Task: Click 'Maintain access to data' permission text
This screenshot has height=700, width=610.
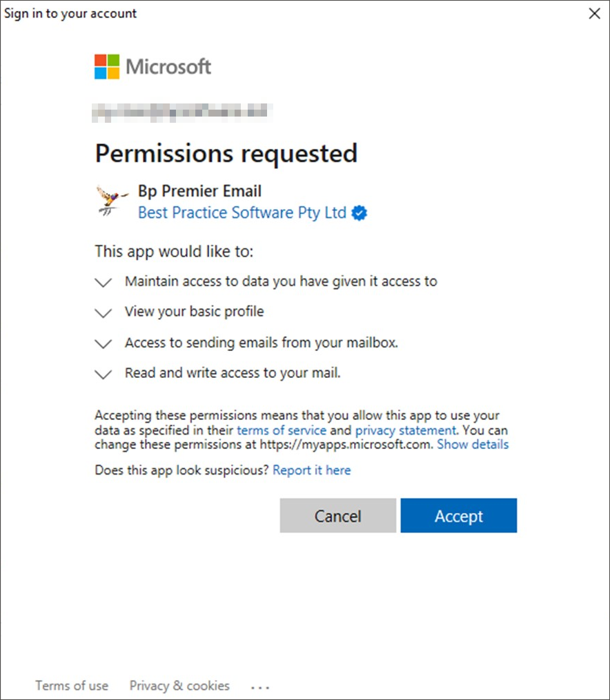Action: pyautogui.click(x=281, y=281)
